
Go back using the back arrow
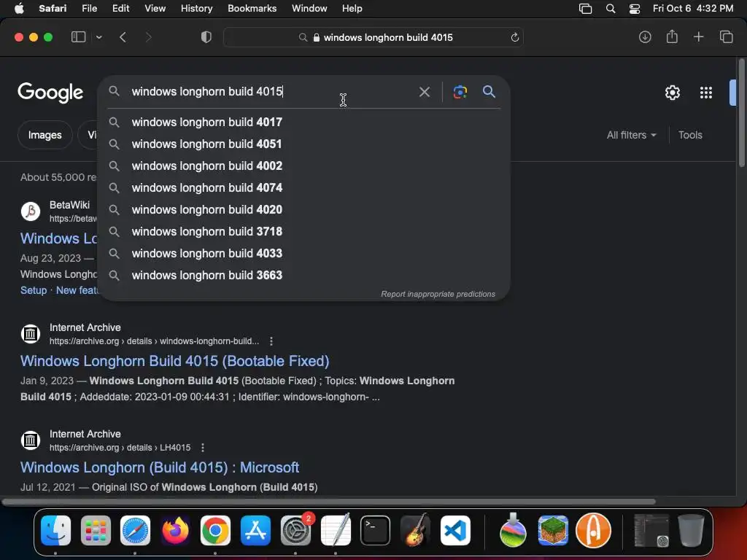point(123,37)
